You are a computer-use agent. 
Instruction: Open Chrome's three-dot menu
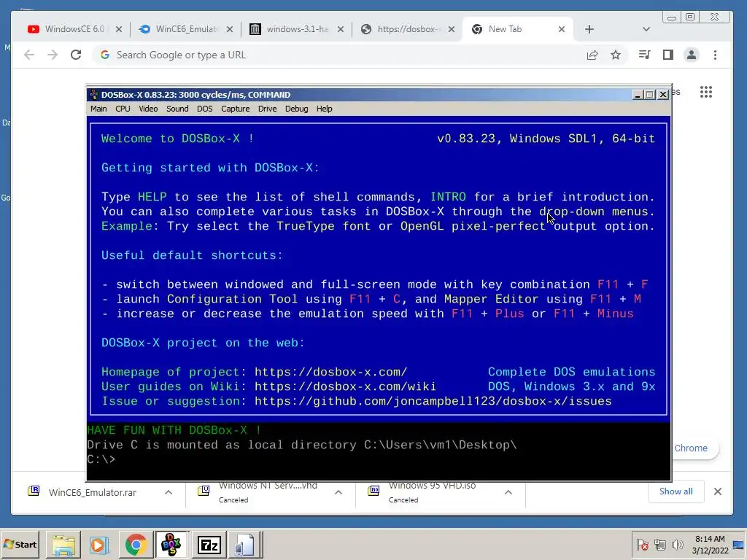pyautogui.click(x=715, y=55)
